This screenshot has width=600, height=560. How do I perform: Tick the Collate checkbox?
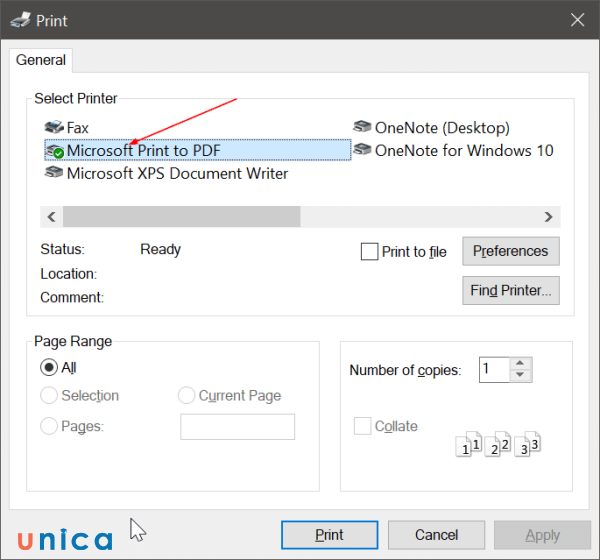coord(362,426)
